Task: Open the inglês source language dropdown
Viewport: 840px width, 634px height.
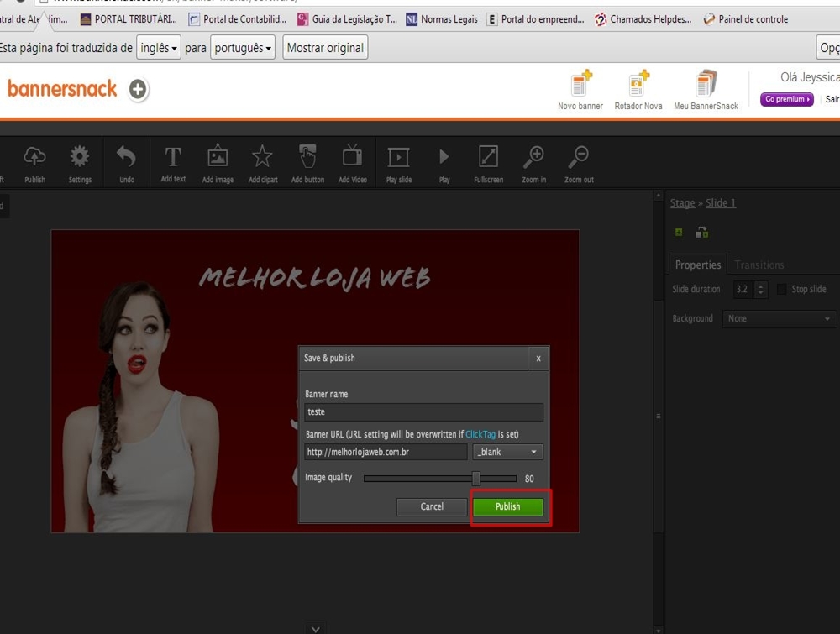Action: tap(159, 48)
